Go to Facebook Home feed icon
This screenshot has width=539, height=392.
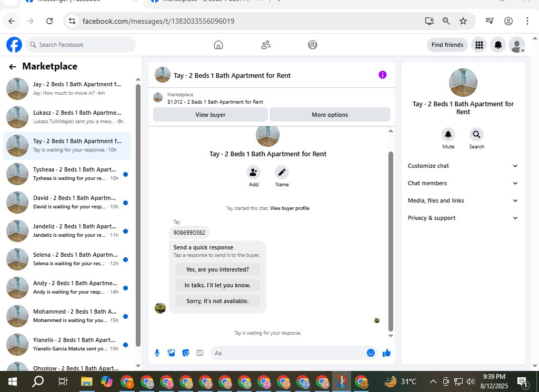(x=218, y=45)
